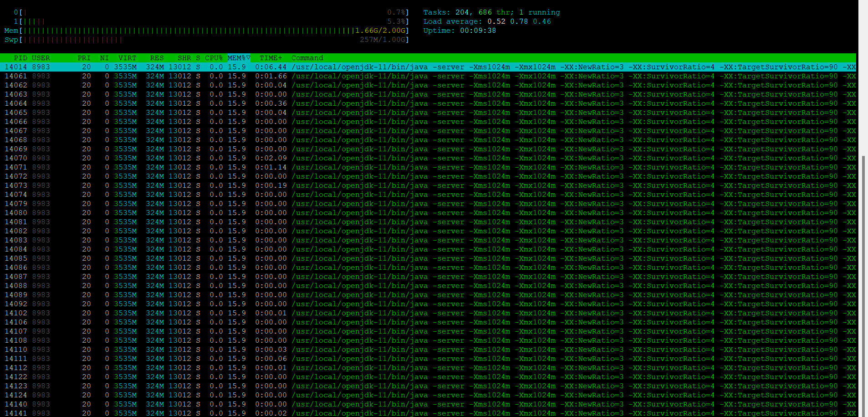Select process row with PID 14123

click(428, 386)
